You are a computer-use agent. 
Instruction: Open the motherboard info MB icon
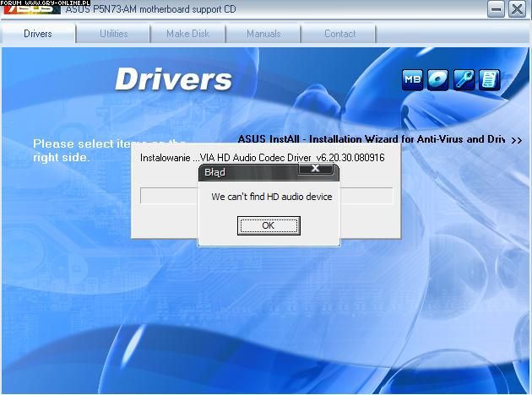click(412, 80)
